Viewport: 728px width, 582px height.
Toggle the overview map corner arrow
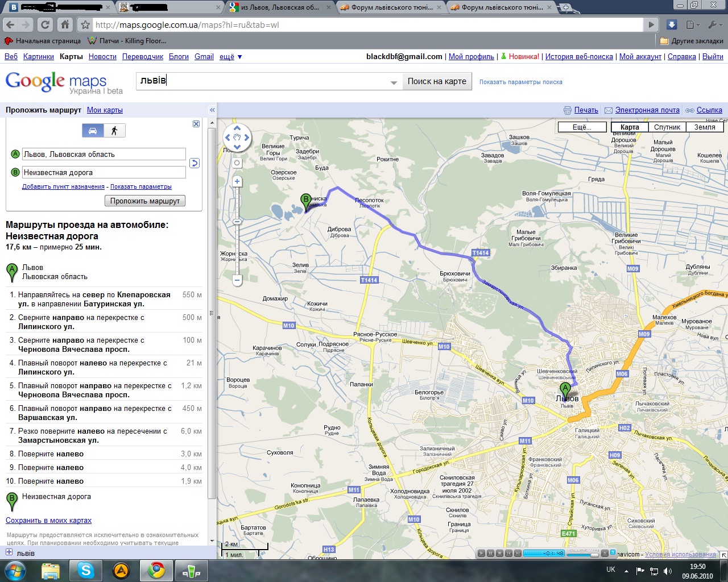click(x=723, y=555)
